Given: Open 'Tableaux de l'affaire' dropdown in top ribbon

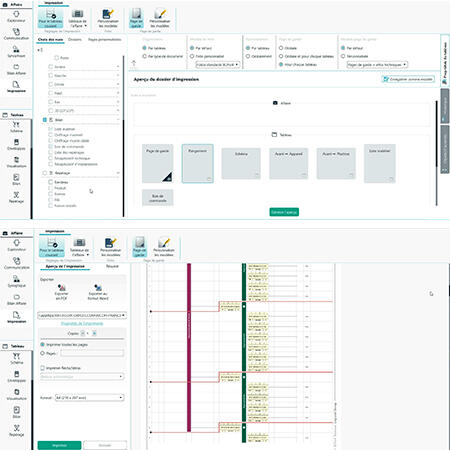Looking at the screenshot, I should point(77,18).
